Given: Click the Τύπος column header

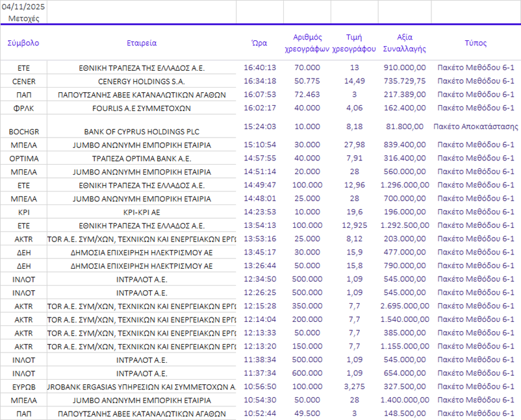Looking at the screenshot, I should 476,43.
